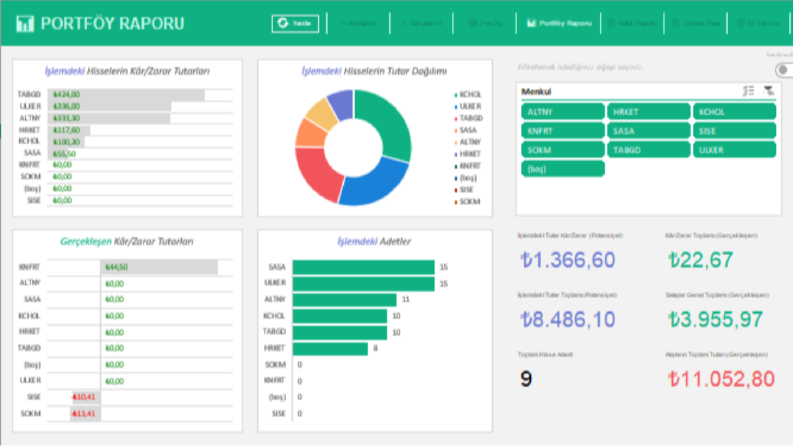Click the HRKET bar in İşlemdeki Adetler

click(330, 348)
